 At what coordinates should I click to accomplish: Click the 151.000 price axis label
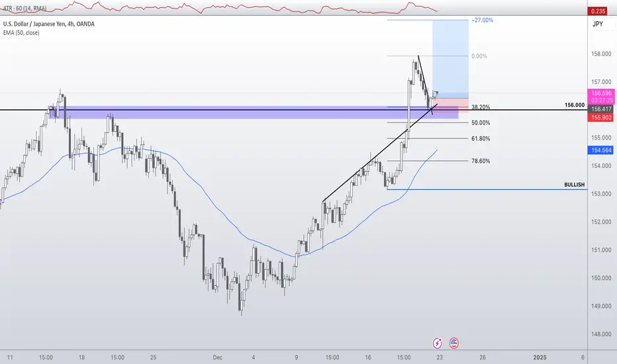(x=601, y=250)
